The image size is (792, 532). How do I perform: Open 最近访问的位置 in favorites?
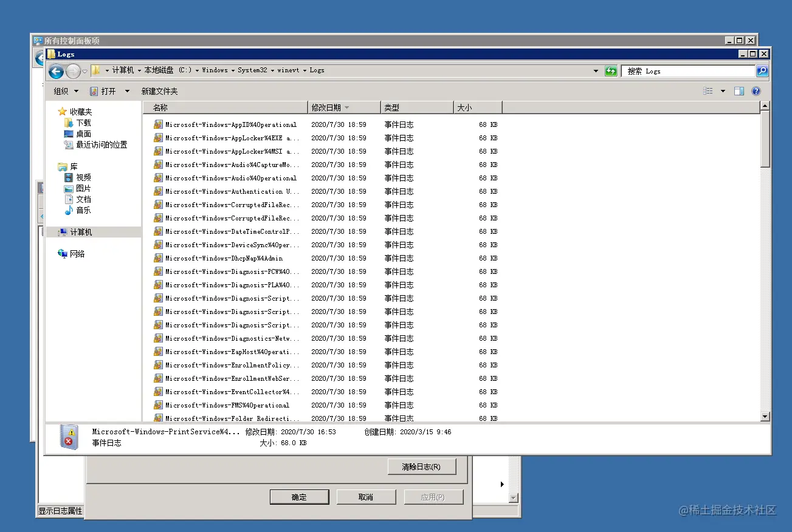pyautogui.click(x=95, y=145)
